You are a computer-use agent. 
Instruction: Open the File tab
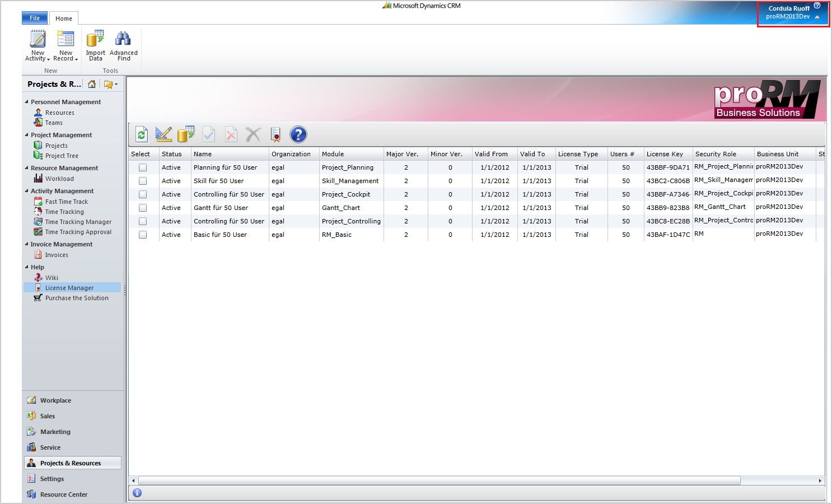[x=35, y=18]
